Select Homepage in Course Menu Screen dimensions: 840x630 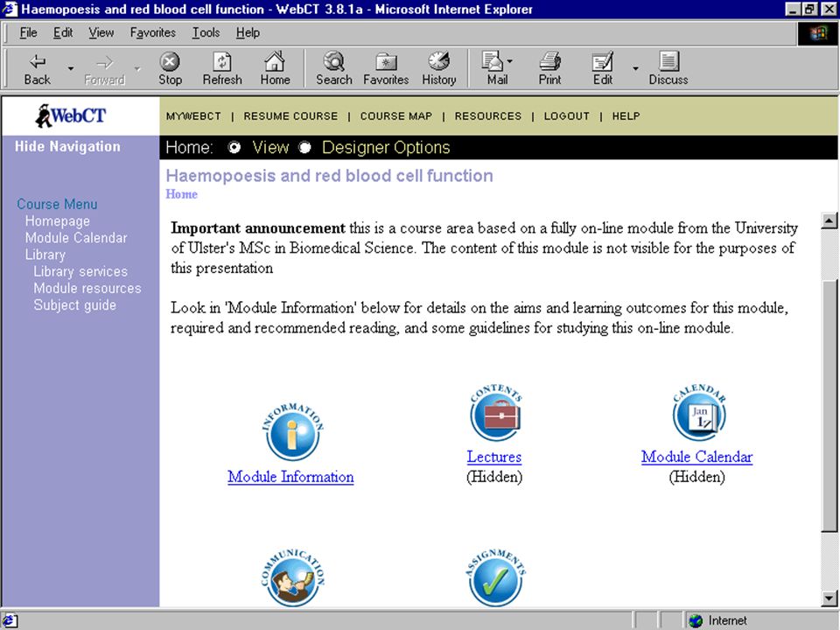pyautogui.click(x=58, y=221)
